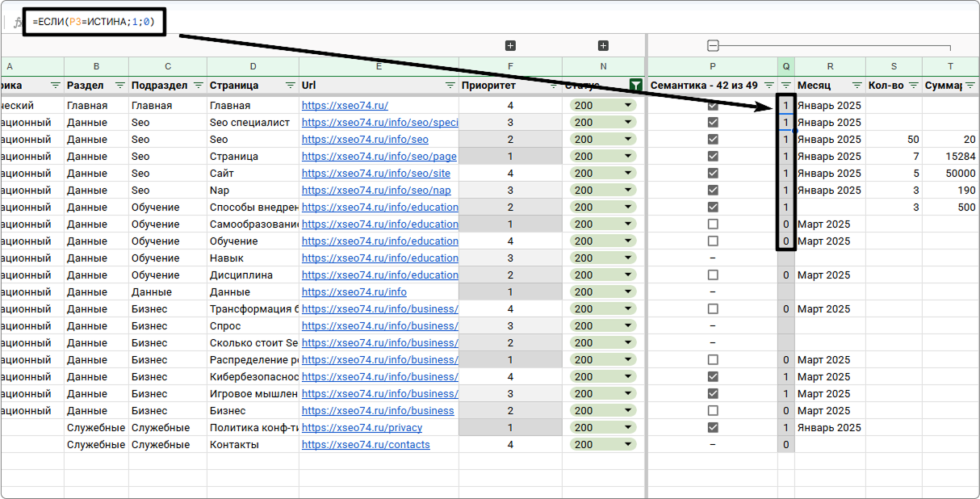The image size is (980, 499).
Task: Open filter for Подраздел column
Action: (198, 85)
